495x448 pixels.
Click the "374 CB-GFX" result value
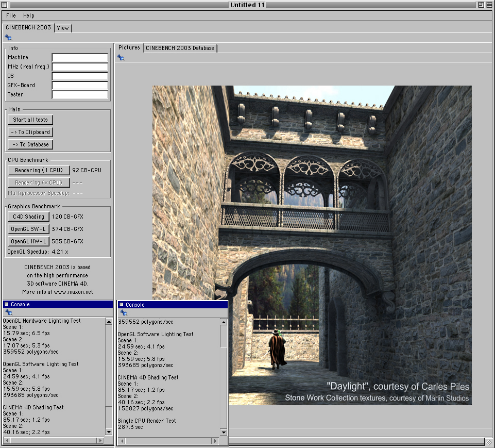(67, 229)
